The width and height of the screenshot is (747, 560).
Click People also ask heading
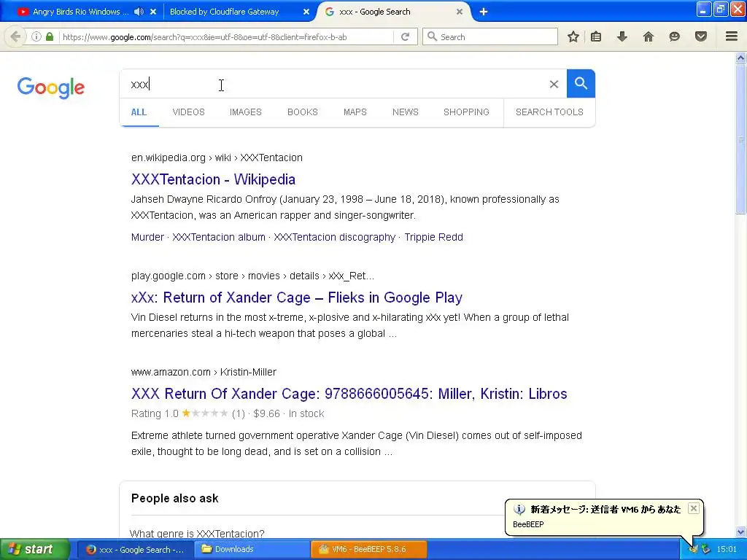pos(175,498)
